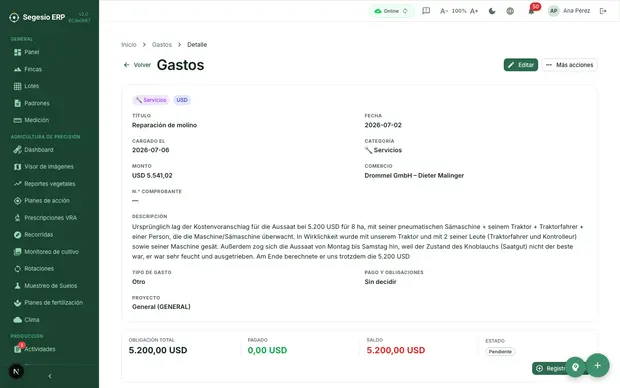Select 'Detalle' breadcrumb text
This screenshot has height=388, width=620.
[197, 45]
